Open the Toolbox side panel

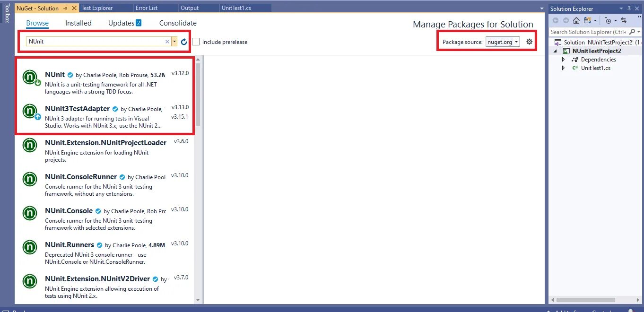pyautogui.click(x=7, y=13)
